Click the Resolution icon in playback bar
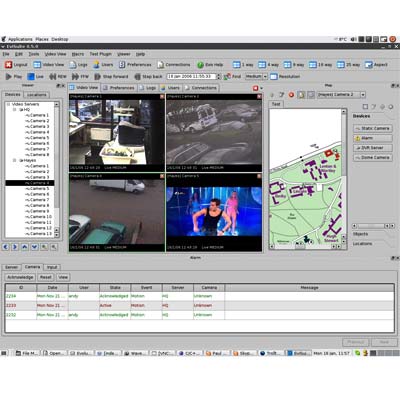Viewport: 400px width, 400px height. pyautogui.click(x=274, y=77)
